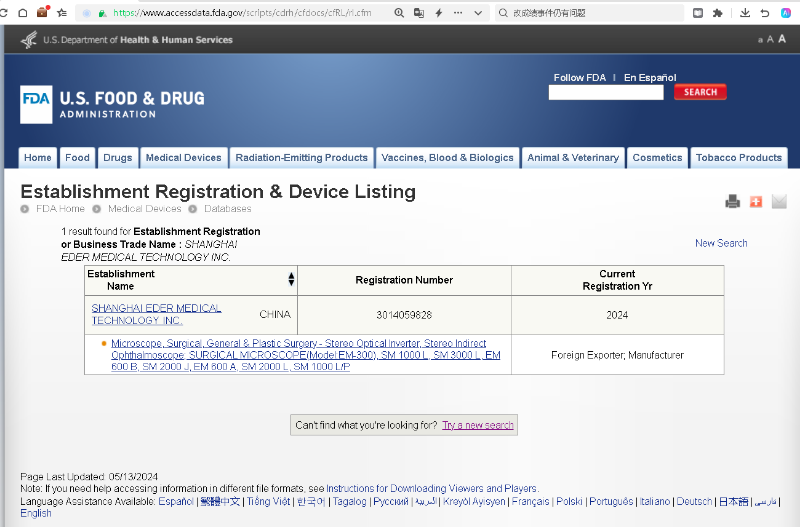Click the address bar URL
800x527 pixels.
242,13
